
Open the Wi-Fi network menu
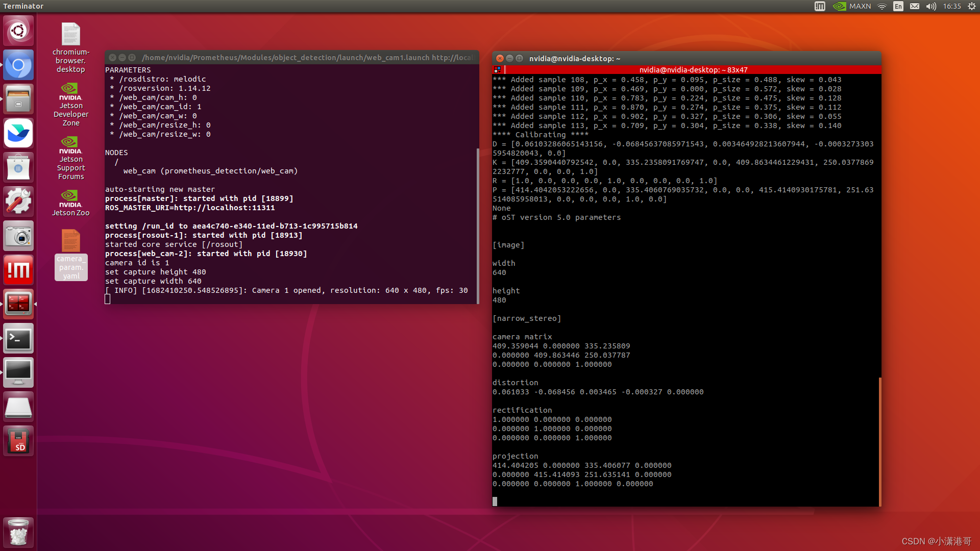[x=882, y=6]
